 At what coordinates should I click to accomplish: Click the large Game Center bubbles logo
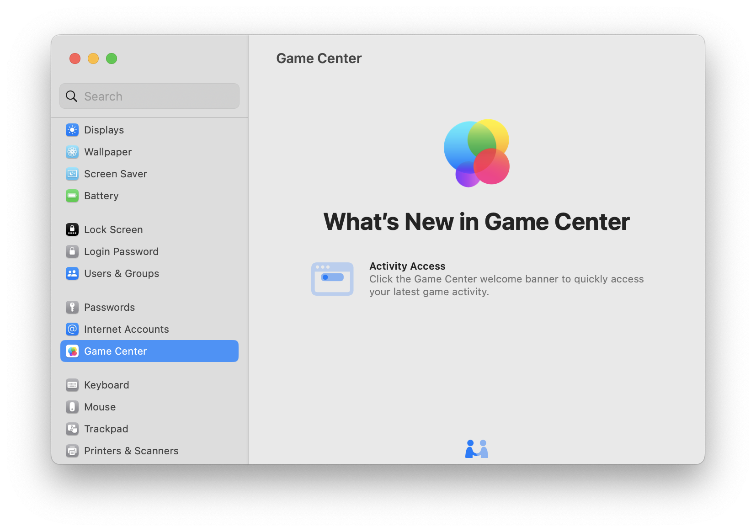coord(476,153)
